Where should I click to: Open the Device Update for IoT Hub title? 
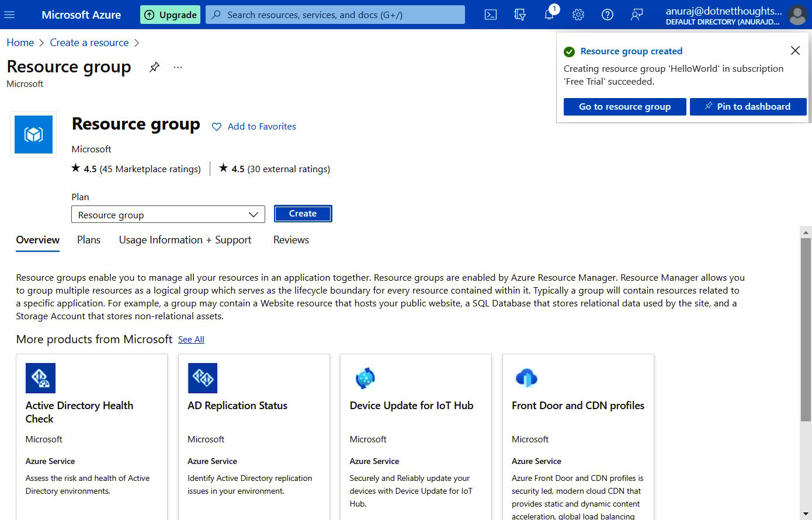coord(411,406)
